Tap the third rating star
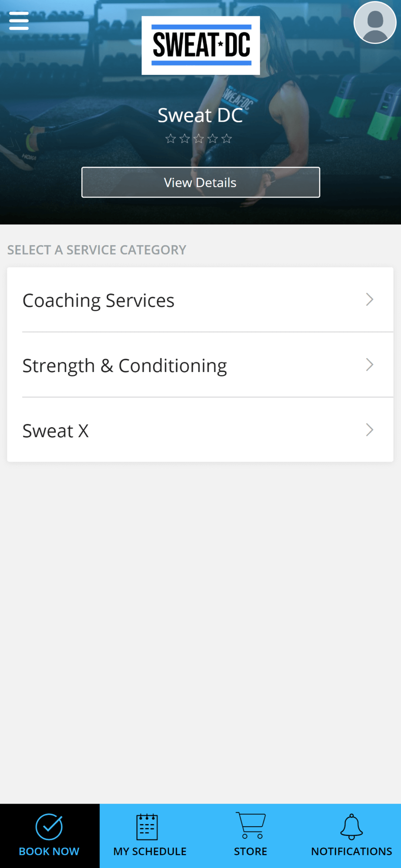This screenshot has width=401, height=868. [x=199, y=139]
